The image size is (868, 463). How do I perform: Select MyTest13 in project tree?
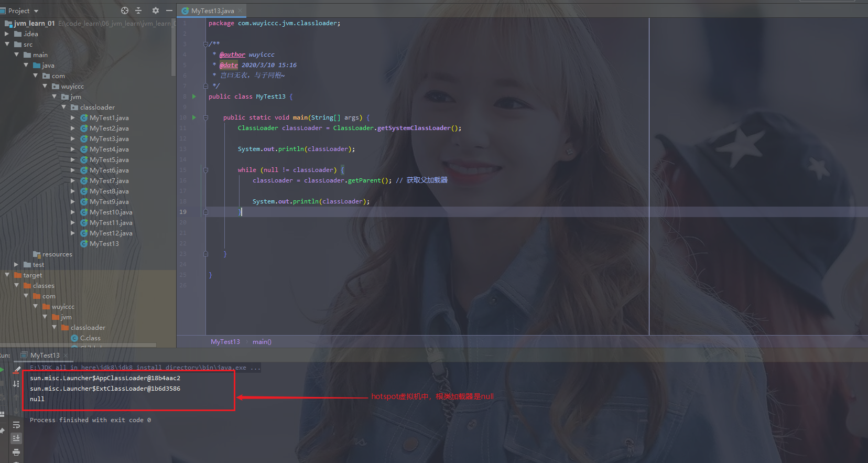[x=104, y=243]
